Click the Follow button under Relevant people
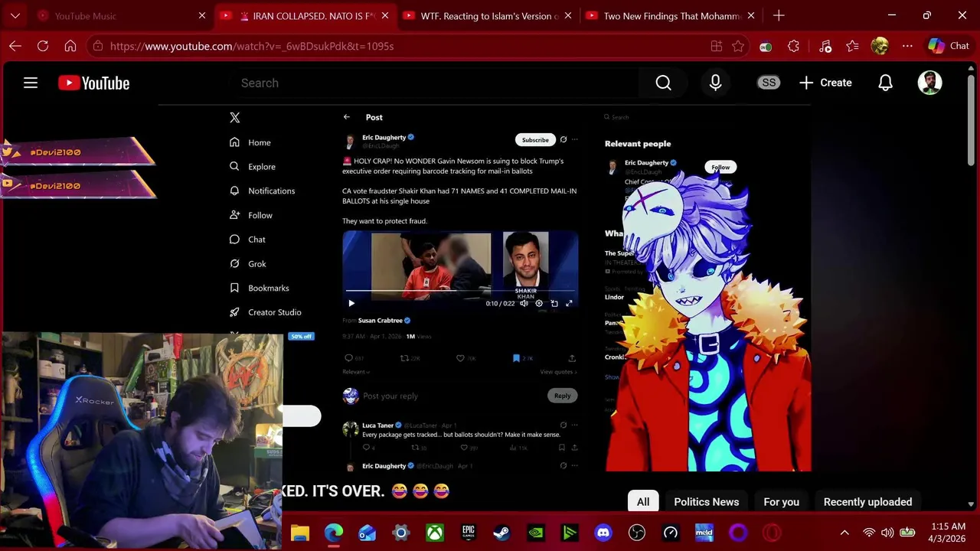 (720, 167)
